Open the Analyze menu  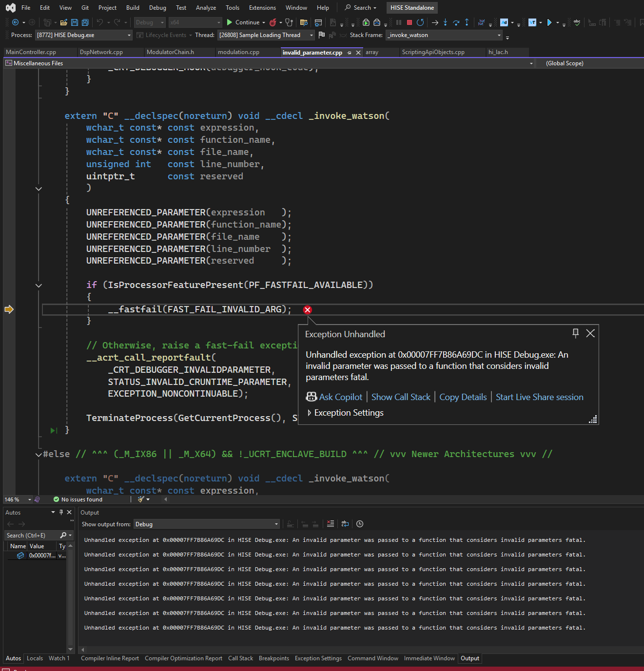pyautogui.click(x=206, y=8)
